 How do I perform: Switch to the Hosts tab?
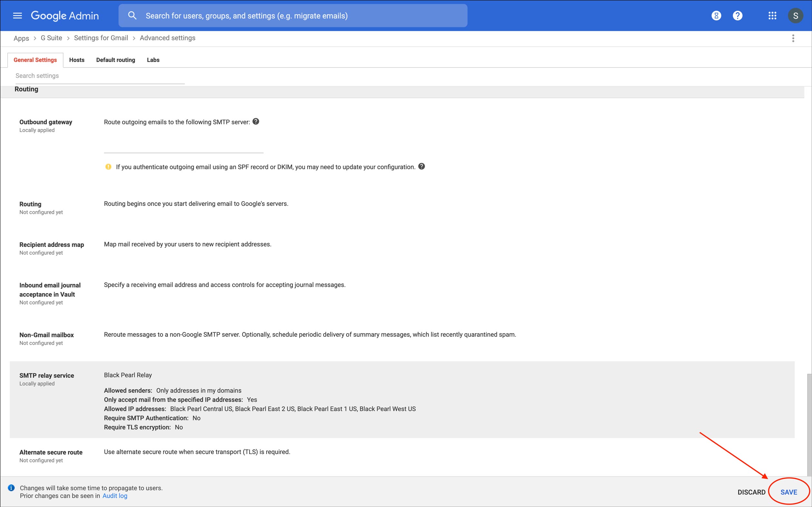[x=76, y=60]
